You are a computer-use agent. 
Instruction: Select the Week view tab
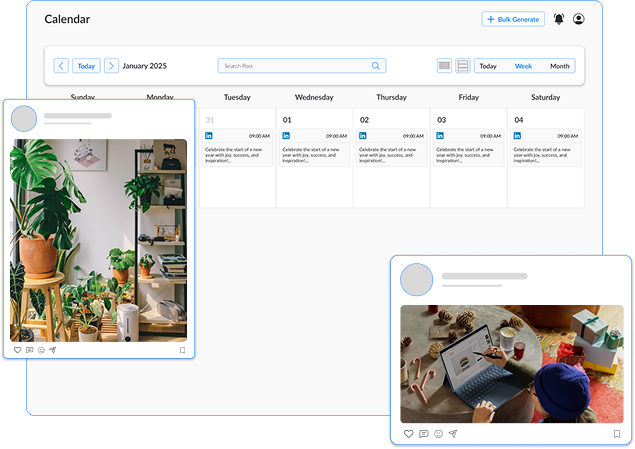[x=523, y=66]
